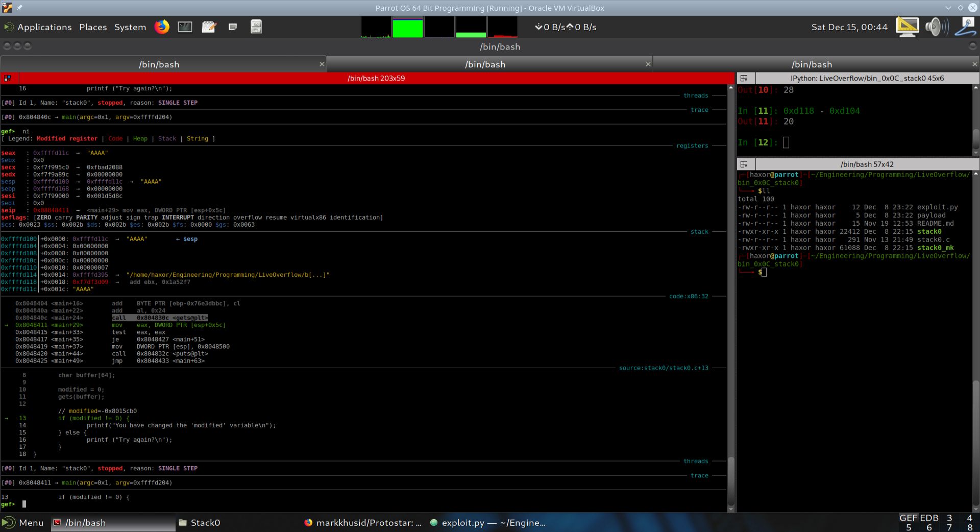The height and width of the screenshot is (532, 980).
Task: Close the second /bin/bash tab
Action: [x=648, y=64]
